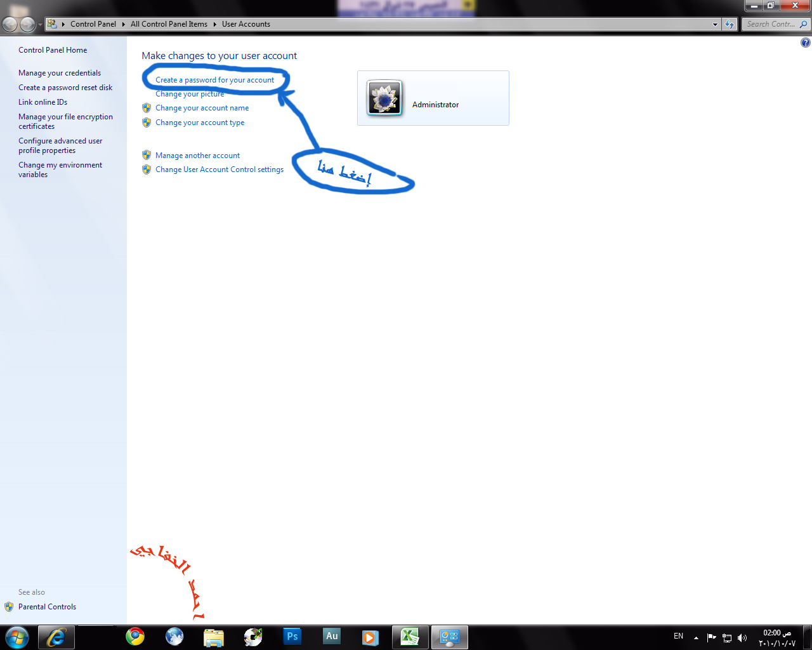Click the Search Control Panel field
The height and width of the screenshot is (650, 812).
(770, 24)
